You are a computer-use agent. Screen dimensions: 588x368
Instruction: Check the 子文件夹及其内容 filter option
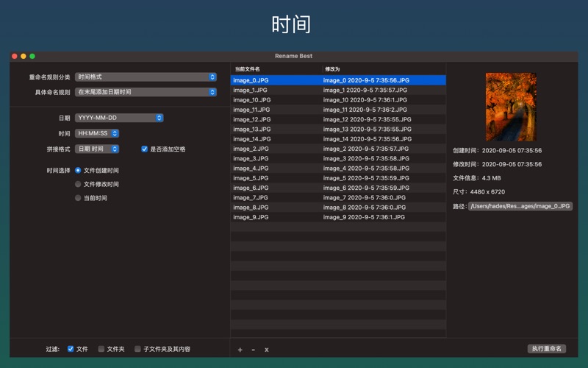click(x=137, y=349)
